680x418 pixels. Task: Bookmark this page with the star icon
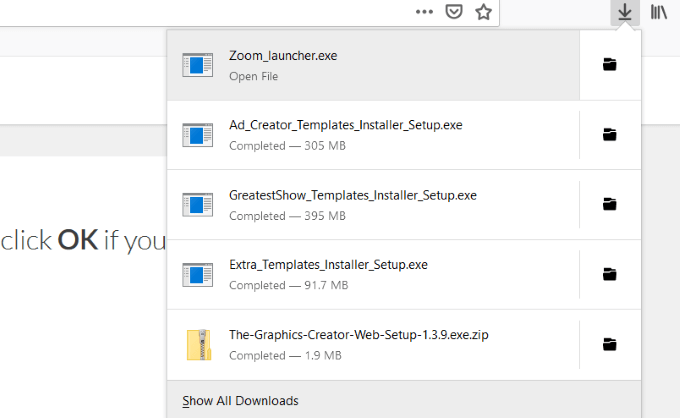484,13
